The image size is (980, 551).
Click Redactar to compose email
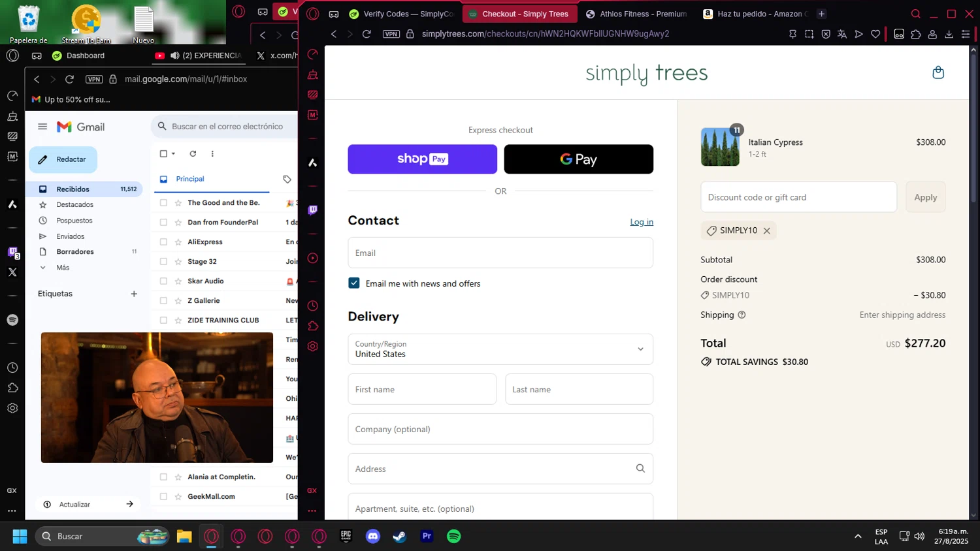pos(63,159)
